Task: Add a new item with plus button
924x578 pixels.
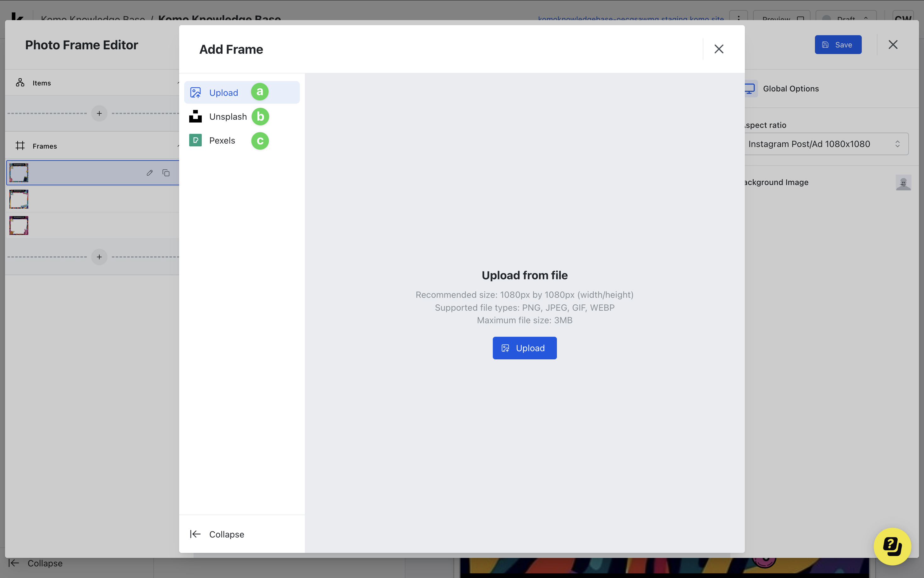Action: tap(99, 113)
